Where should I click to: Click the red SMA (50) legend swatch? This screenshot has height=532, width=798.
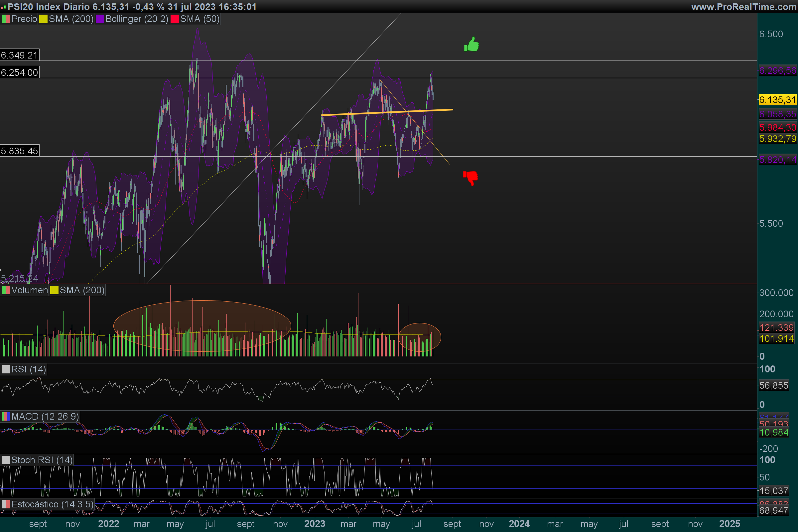175,19
